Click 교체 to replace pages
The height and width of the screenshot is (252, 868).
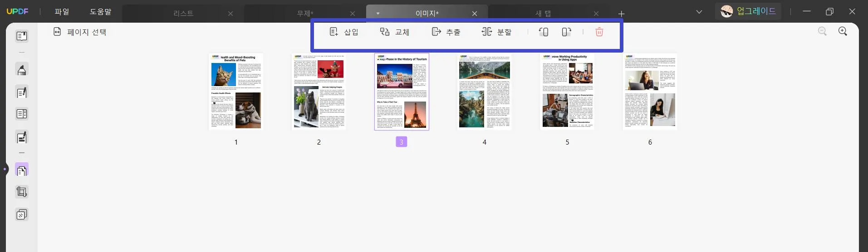(394, 32)
